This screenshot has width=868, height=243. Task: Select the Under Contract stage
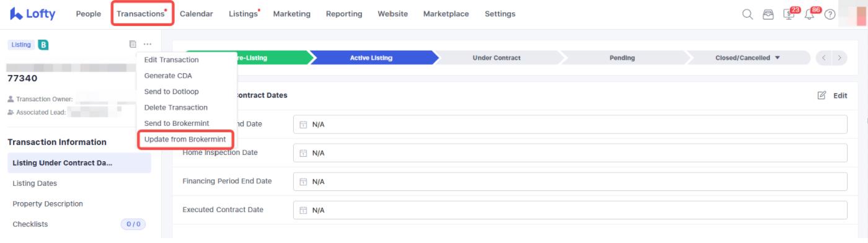pyautogui.click(x=497, y=58)
